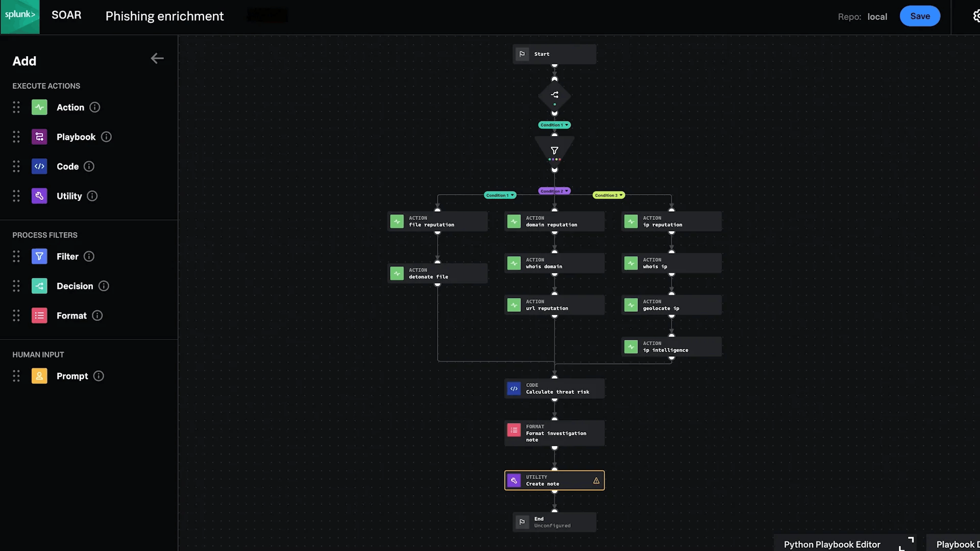Select the whois ip action block
Viewport: 980px width, 551px height.
click(672, 263)
